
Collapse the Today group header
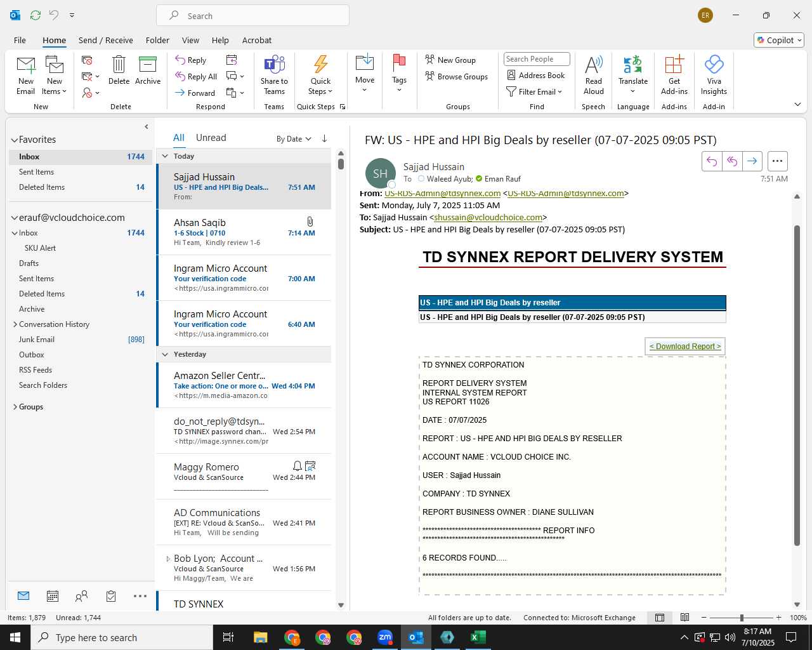pyautogui.click(x=165, y=156)
